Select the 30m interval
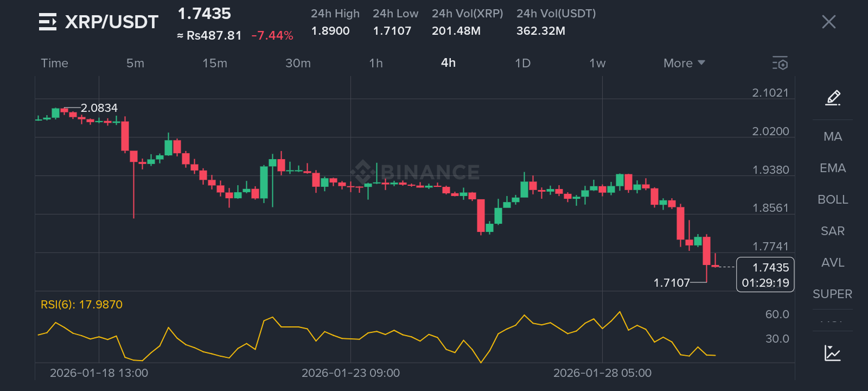The height and width of the screenshot is (391, 868). click(298, 63)
